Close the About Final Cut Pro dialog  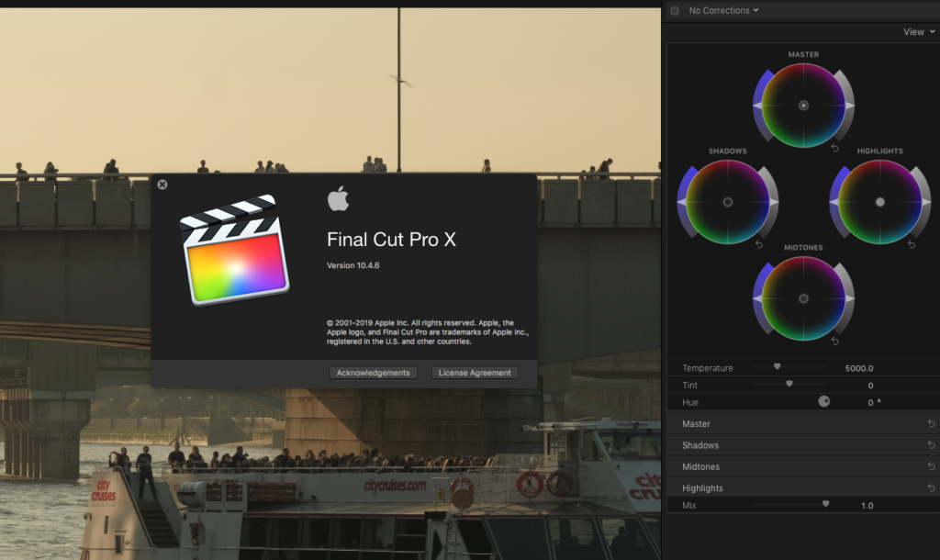tap(162, 185)
